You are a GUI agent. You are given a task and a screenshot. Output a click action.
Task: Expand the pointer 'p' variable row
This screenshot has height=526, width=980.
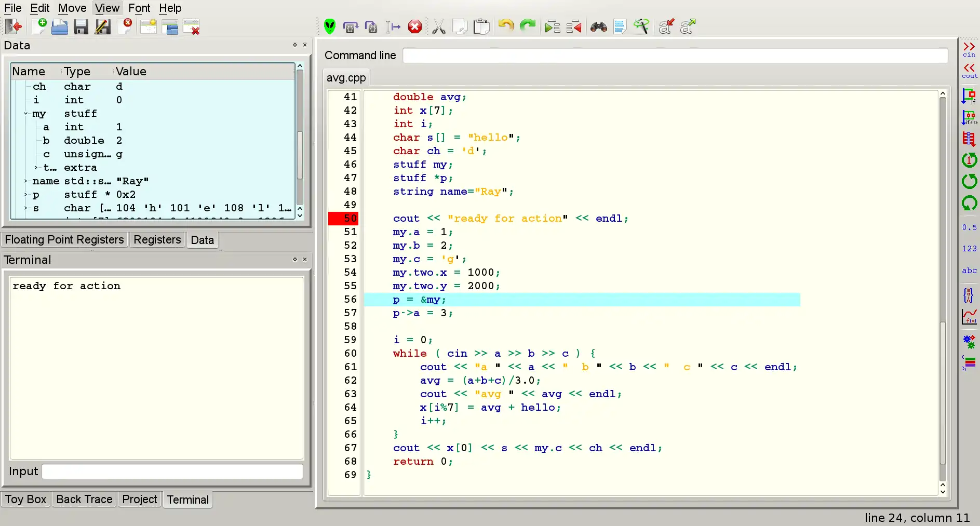(x=25, y=195)
